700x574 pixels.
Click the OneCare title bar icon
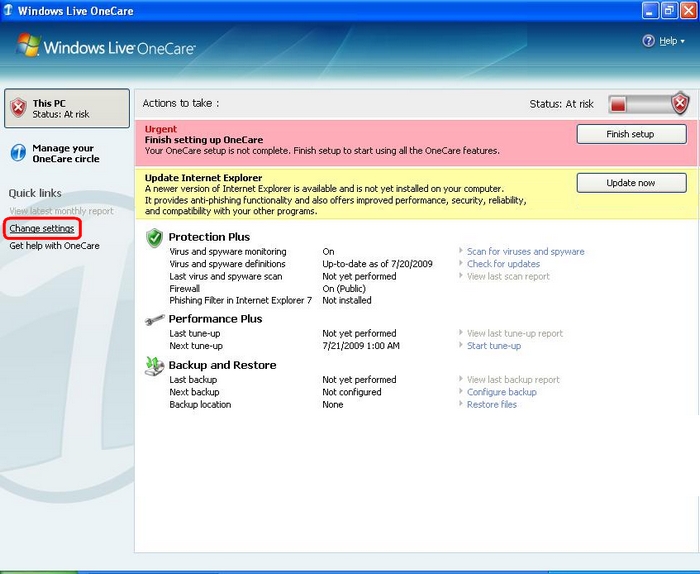(8, 10)
